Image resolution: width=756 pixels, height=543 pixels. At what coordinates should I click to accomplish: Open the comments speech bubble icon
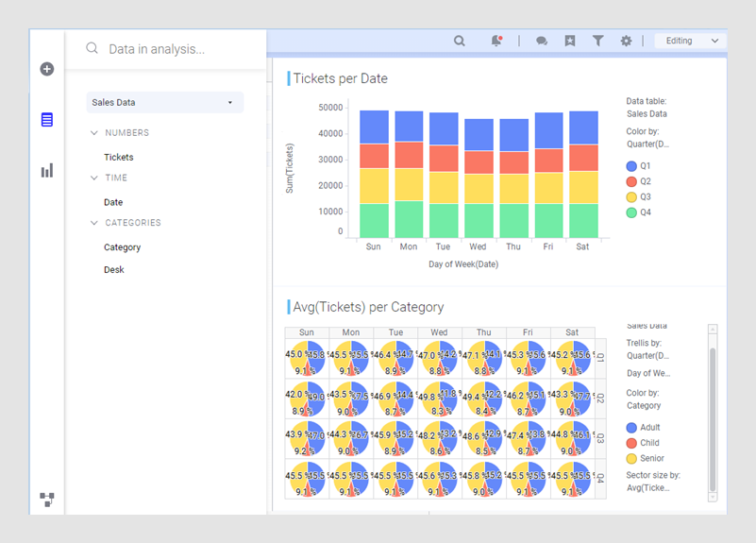pyautogui.click(x=542, y=41)
